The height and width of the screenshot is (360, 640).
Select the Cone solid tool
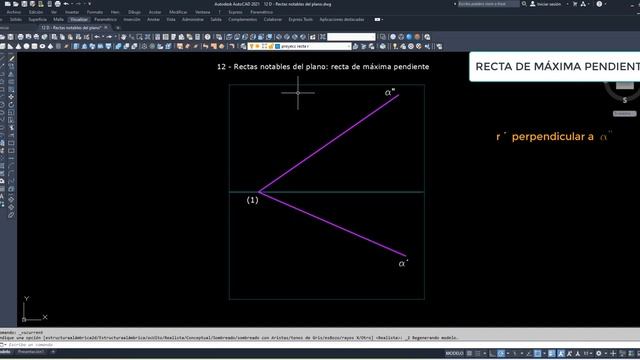tap(18, 46)
